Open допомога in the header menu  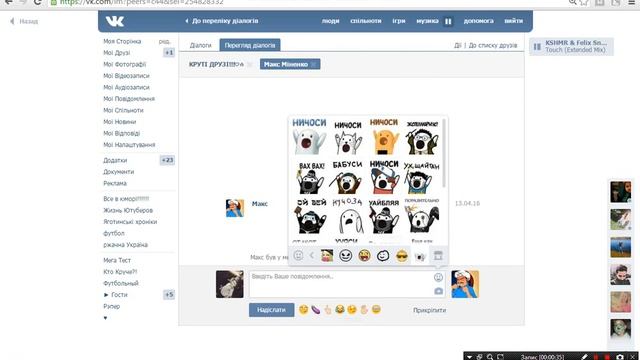coord(478,21)
